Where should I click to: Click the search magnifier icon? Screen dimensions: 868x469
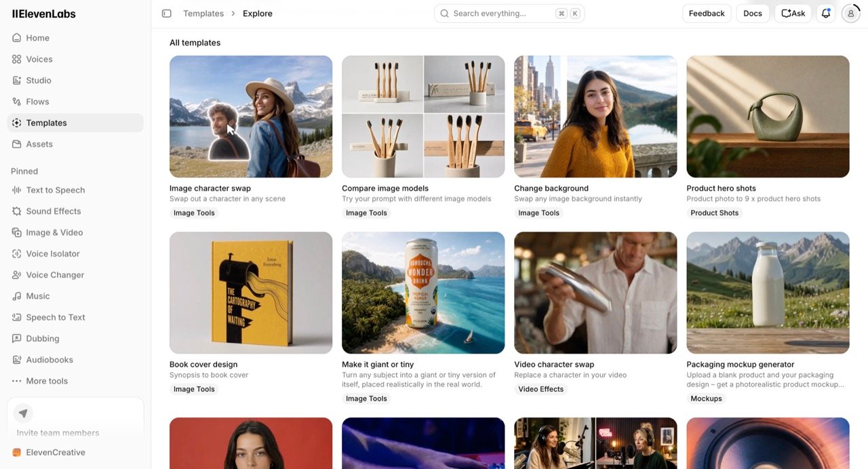(x=445, y=14)
